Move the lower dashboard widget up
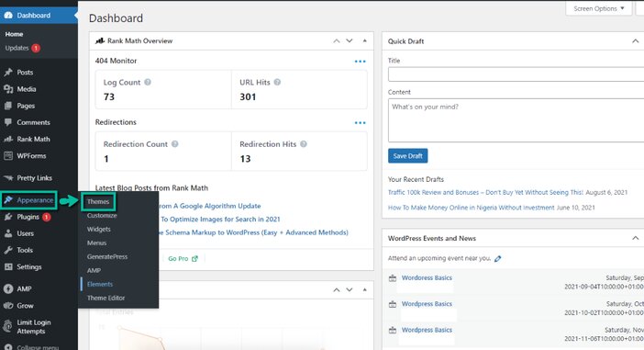This screenshot has width=644, height=350. click(x=337, y=290)
